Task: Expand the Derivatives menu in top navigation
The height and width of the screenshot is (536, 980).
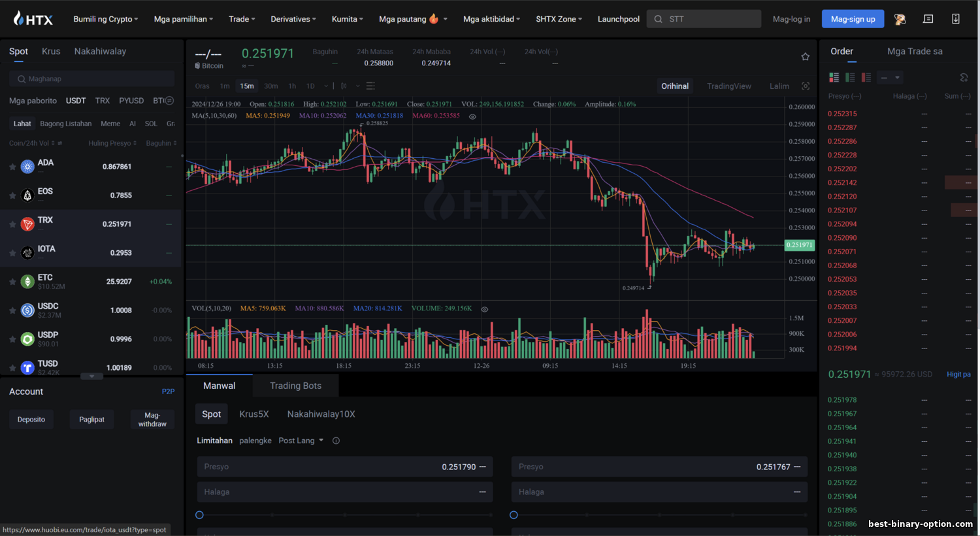Action: 293,19
